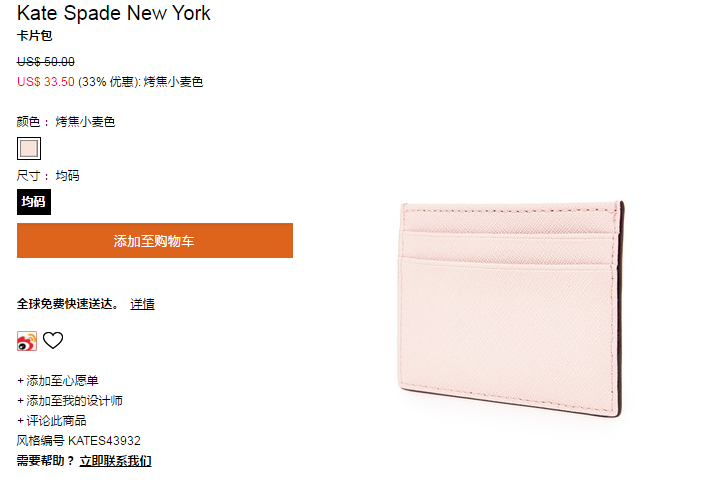This screenshot has height=485, width=715.
Task: Open the Kate Spade New York brand title
Action: (114, 13)
